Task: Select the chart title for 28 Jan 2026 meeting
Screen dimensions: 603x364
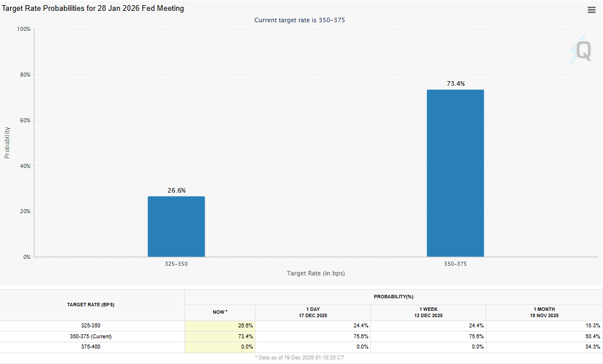Action: 93,9
